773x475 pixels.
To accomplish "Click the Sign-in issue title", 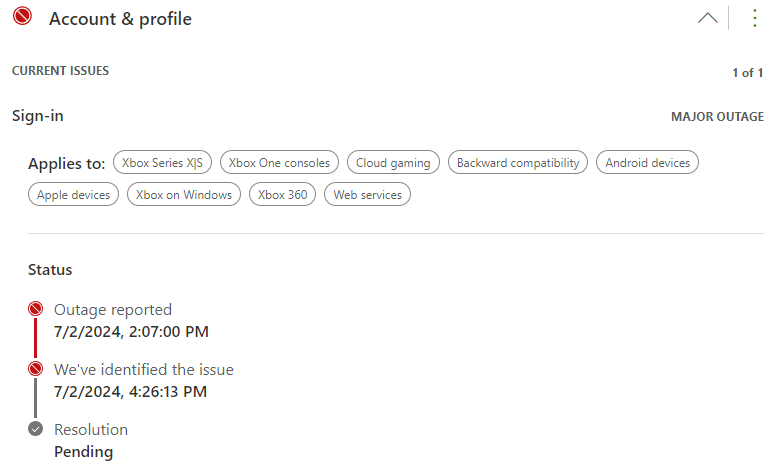I will (x=38, y=116).
